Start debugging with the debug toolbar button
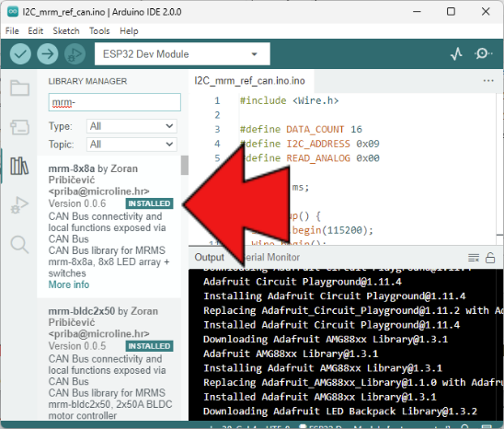The height and width of the screenshot is (429, 504). [x=74, y=53]
